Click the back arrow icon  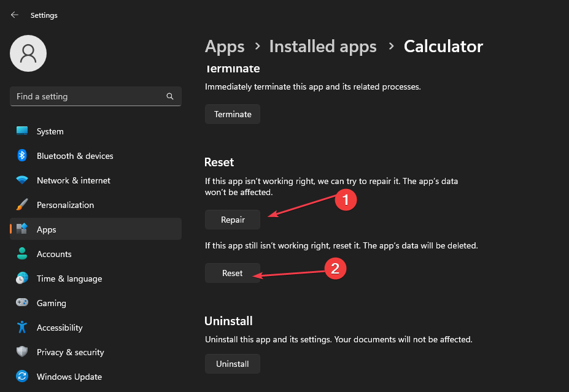[15, 15]
